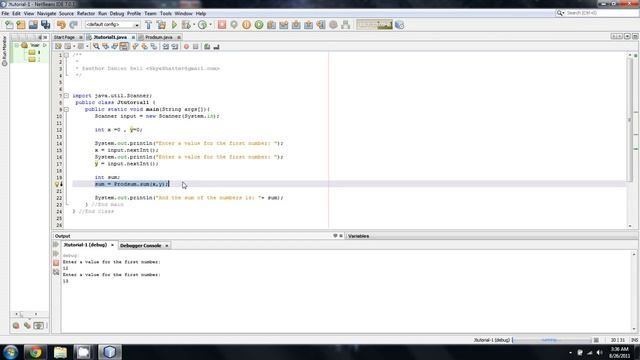Click running progress bar in status bar
The height and width of the screenshot is (360, 640).
click(x=551, y=340)
